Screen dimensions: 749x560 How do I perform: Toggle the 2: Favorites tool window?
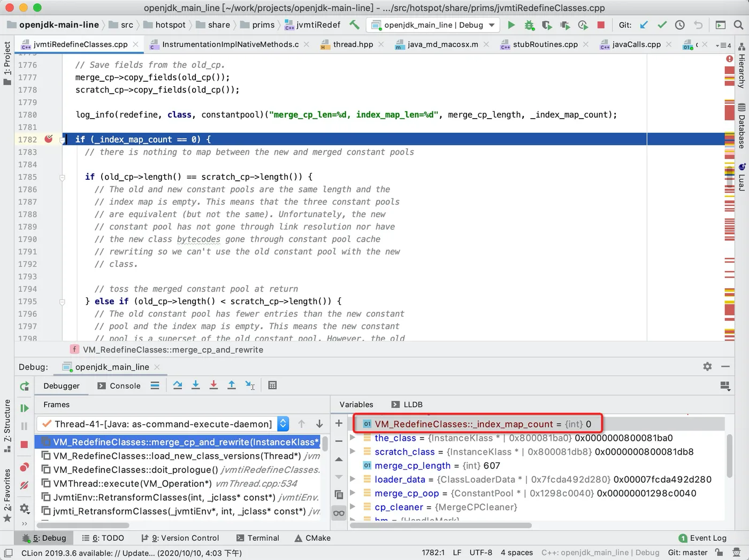click(x=7, y=496)
